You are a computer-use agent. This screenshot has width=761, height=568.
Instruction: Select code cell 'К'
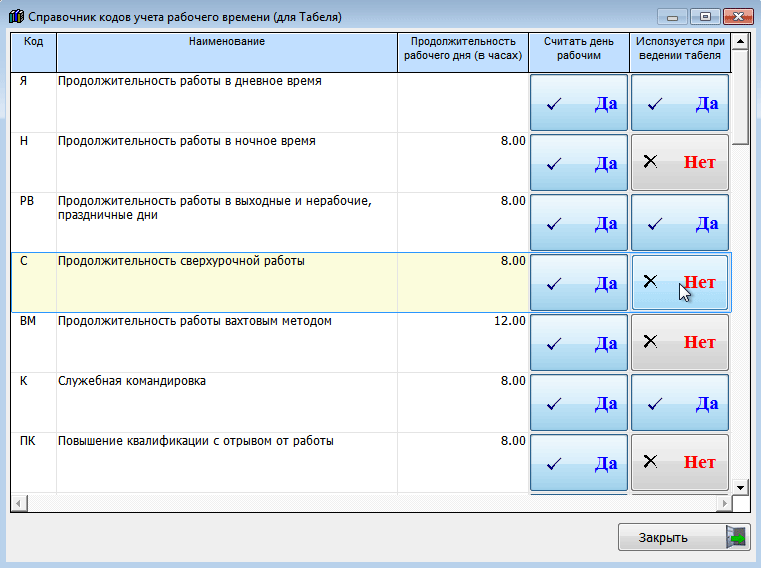point(33,402)
